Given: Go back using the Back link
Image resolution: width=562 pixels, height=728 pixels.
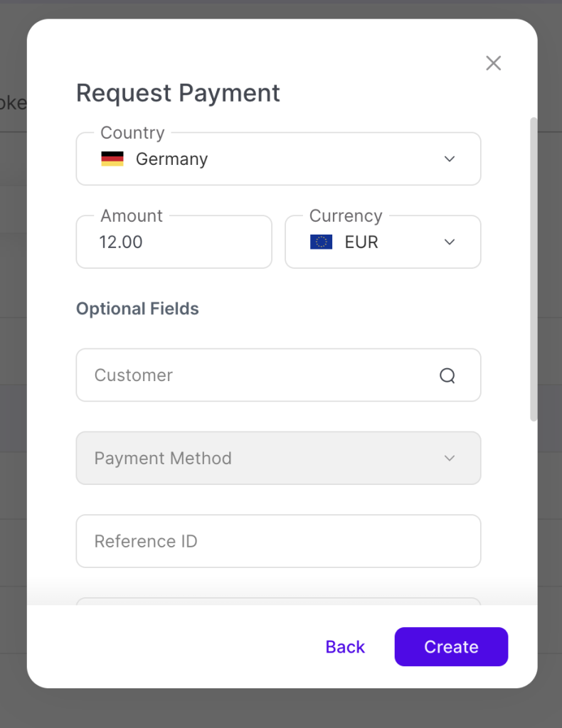Looking at the screenshot, I should click(x=345, y=647).
